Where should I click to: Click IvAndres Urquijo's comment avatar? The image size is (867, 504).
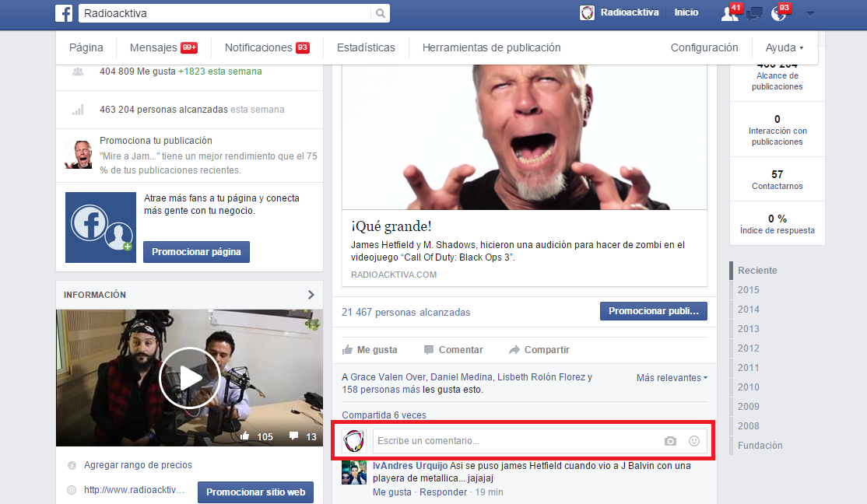tap(354, 473)
